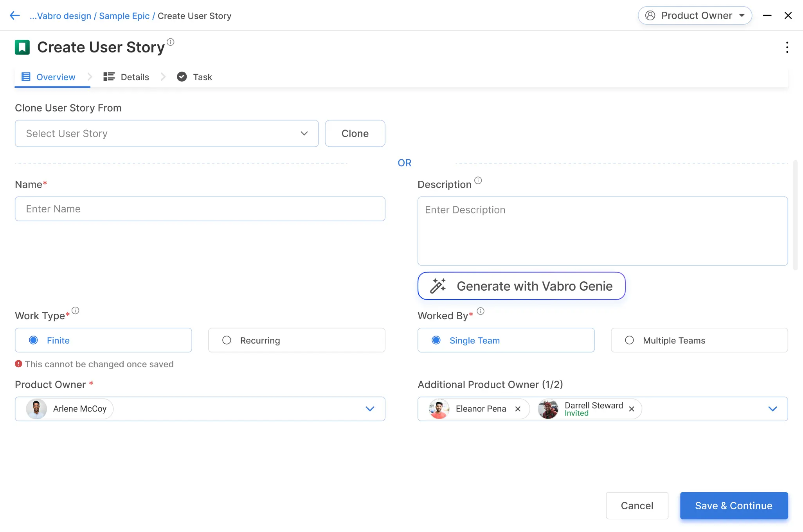Click the Enter Description text area
This screenshot has height=532, width=803.
coord(603,231)
